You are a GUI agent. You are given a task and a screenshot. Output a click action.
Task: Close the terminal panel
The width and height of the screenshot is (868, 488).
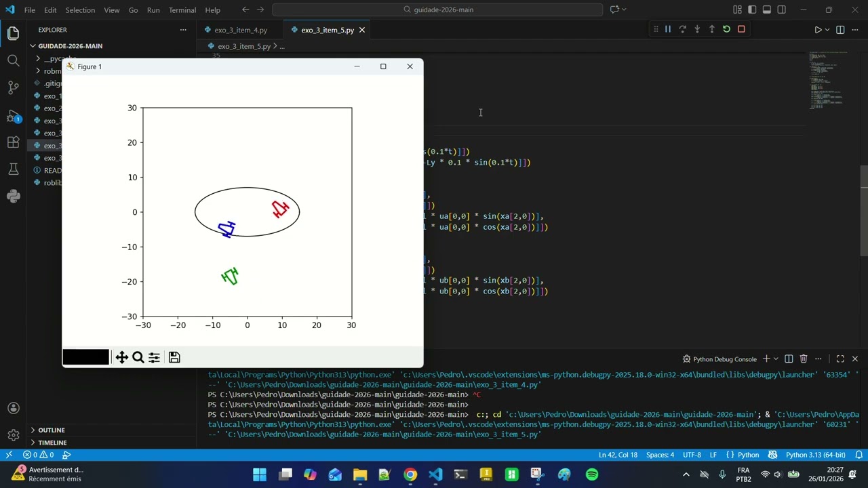point(855,359)
